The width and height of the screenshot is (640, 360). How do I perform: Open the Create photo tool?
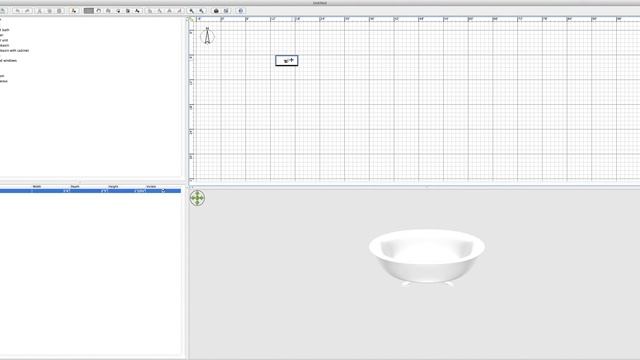coord(216,11)
